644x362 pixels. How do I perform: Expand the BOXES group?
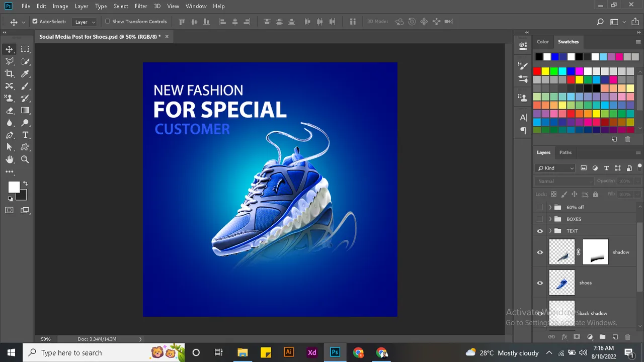(x=550, y=219)
